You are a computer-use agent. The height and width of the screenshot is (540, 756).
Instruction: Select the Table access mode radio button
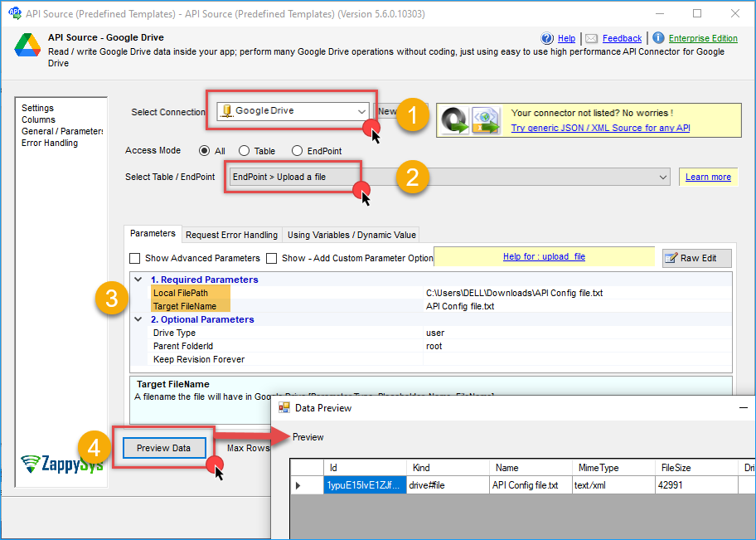[245, 151]
